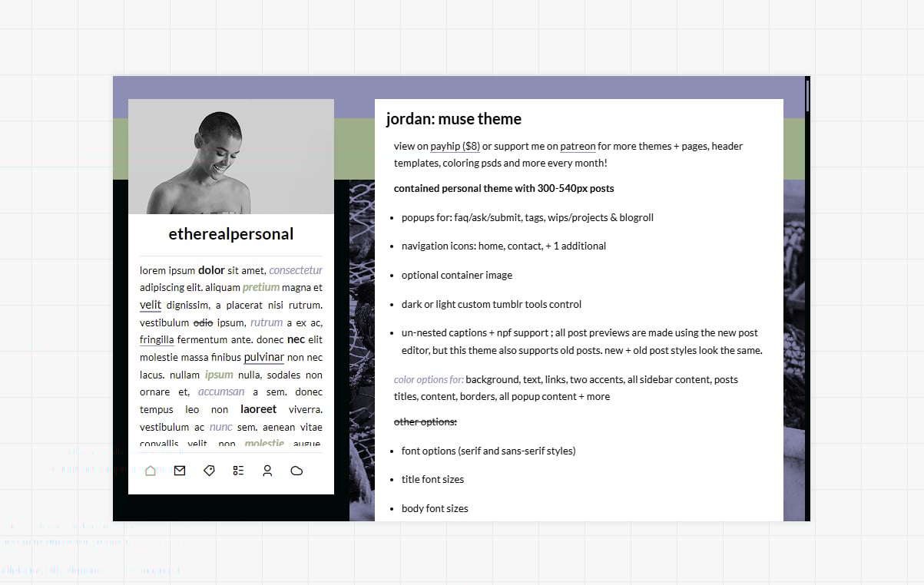Follow the patreon link
The height and width of the screenshot is (585, 924).
pyautogui.click(x=578, y=146)
